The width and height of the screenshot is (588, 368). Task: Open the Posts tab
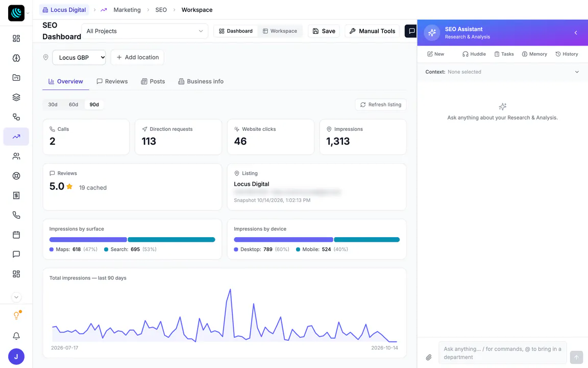point(153,81)
